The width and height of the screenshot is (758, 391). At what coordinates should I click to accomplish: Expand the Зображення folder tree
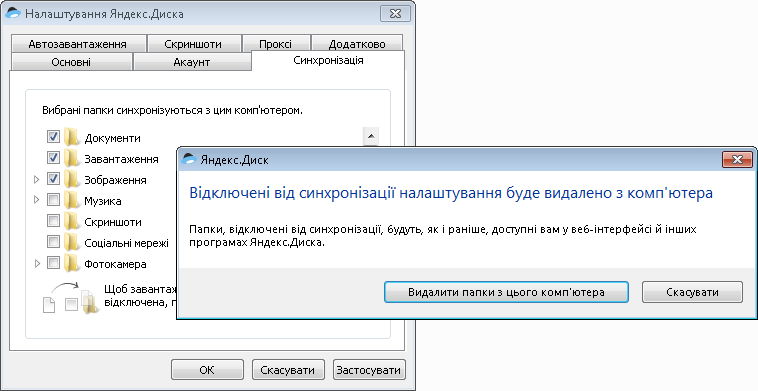point(37,179)
